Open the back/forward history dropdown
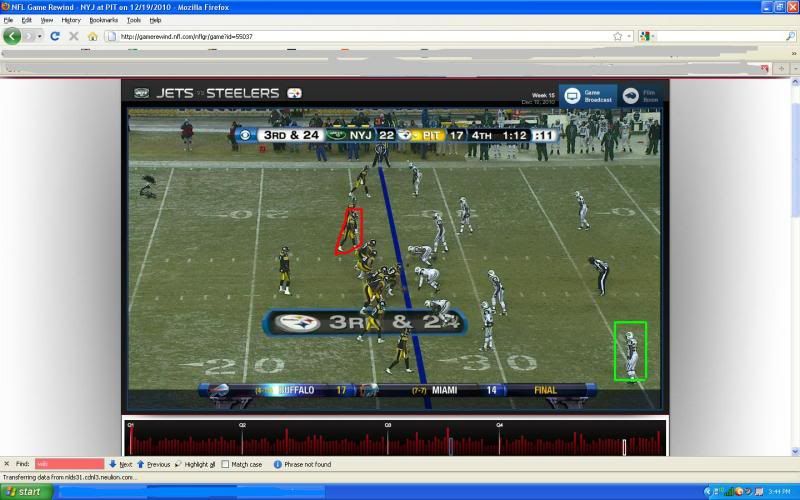The image size is (800, 500). click(39, 36)
